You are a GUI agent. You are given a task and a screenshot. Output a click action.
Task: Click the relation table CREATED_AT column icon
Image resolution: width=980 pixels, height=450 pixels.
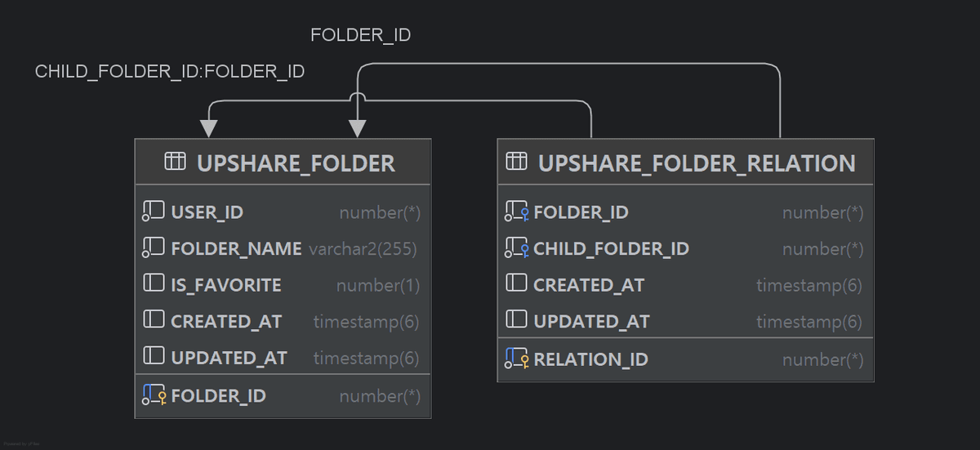click(516, 284)
